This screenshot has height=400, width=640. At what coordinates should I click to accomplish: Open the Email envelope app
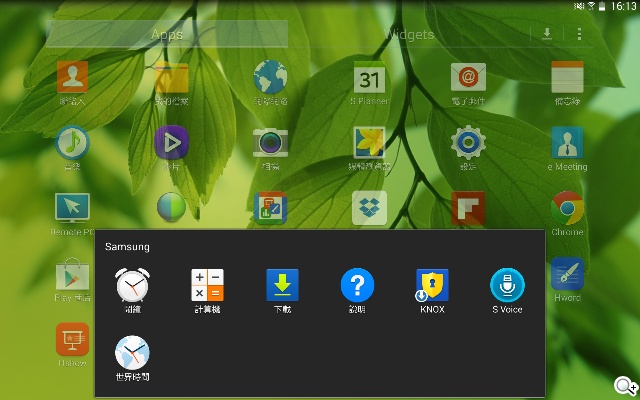click(468, 77)
